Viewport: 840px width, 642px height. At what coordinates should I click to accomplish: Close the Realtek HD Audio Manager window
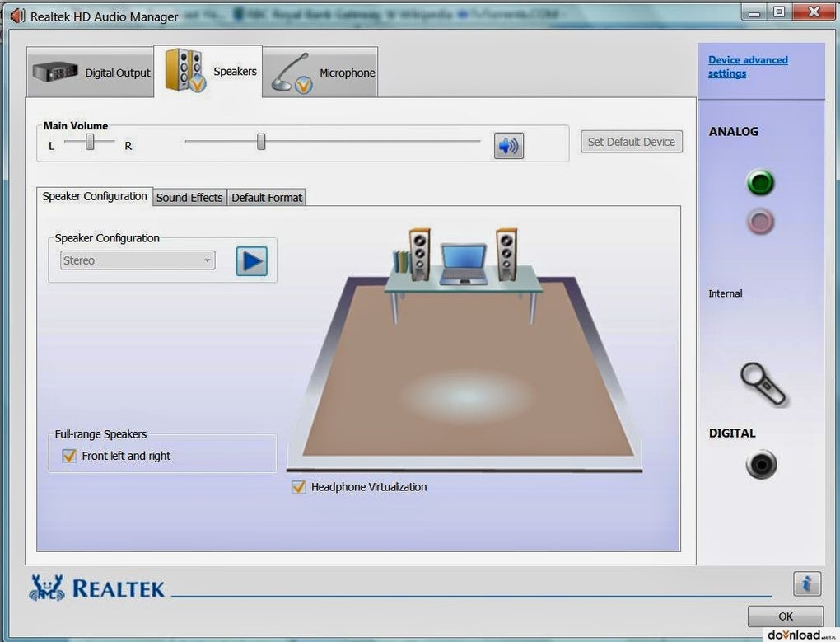click(814, 12)
